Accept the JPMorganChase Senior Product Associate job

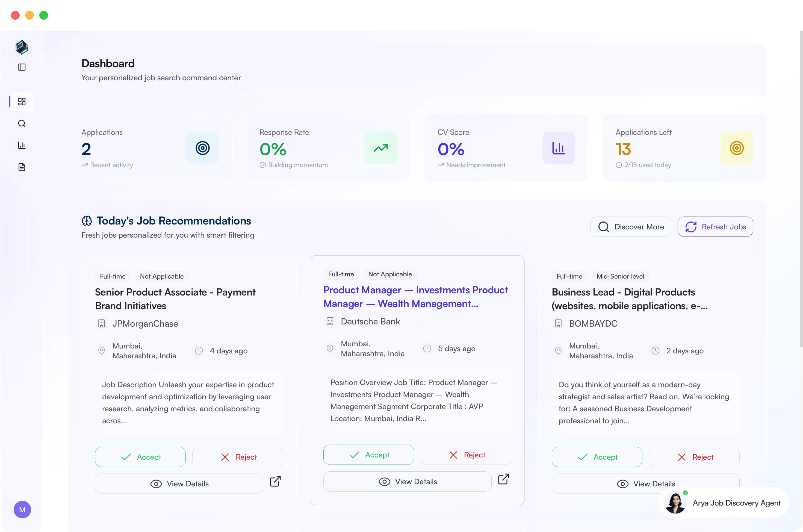click(140, 457)
